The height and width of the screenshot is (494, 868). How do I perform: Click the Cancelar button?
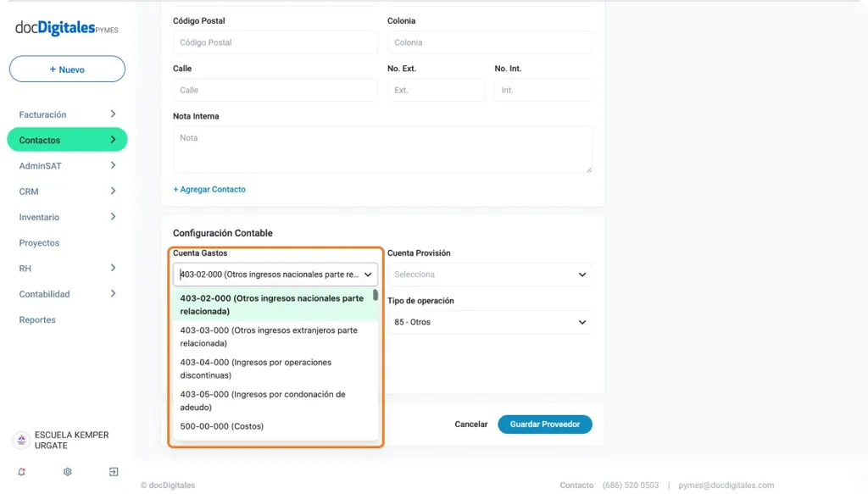(x=471, y=425)
